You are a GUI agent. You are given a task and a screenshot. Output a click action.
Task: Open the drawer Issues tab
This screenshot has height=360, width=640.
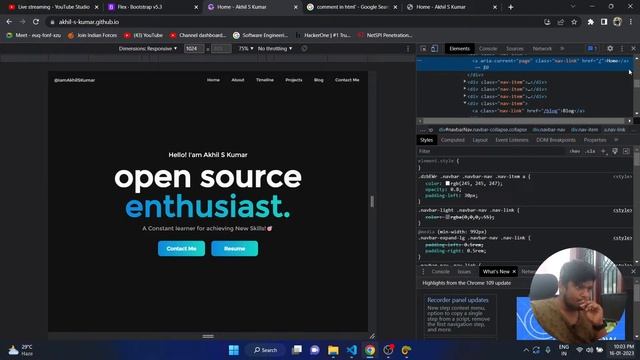(x=464, y=271)
